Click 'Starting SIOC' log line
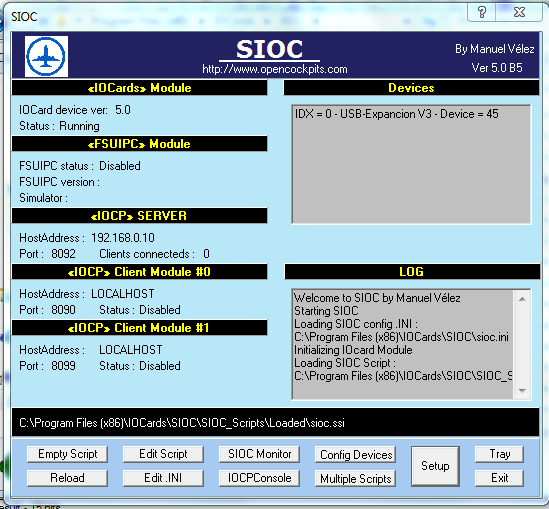This screenshot has height=509, width=549. (x=326, y=311)
